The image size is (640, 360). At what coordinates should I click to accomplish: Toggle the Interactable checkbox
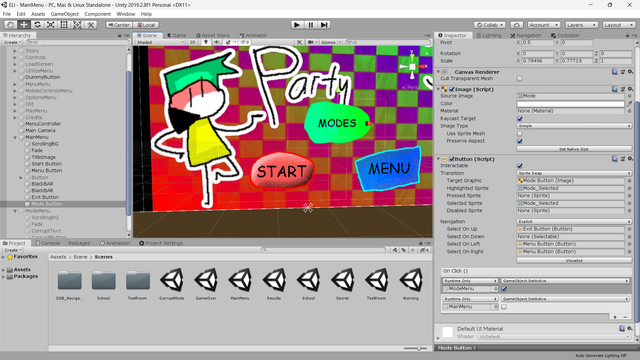coord(520,166)
